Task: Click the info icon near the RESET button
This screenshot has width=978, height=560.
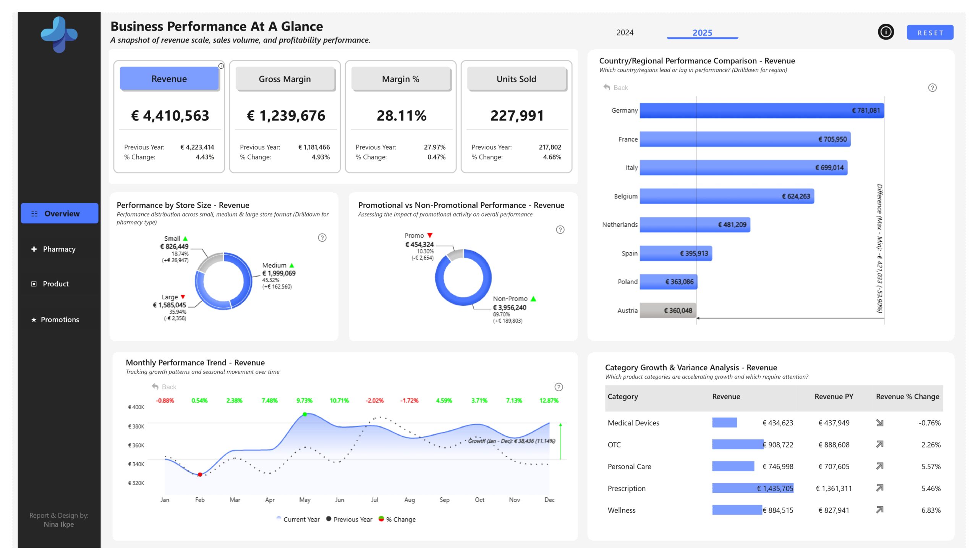Action: click(x=886, y=32)
